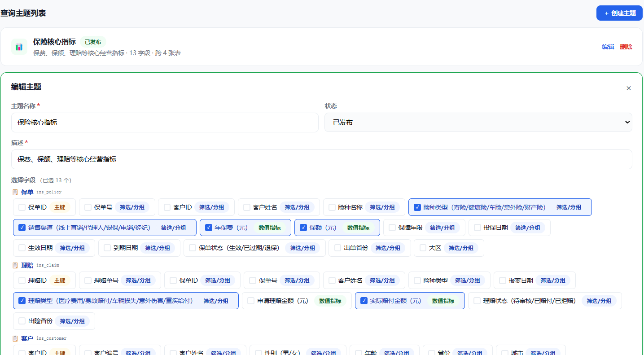The image size is (644, 355).
Task: Uncheck the 销售渠道 field checkbox
Action: (x=22, y=228)
